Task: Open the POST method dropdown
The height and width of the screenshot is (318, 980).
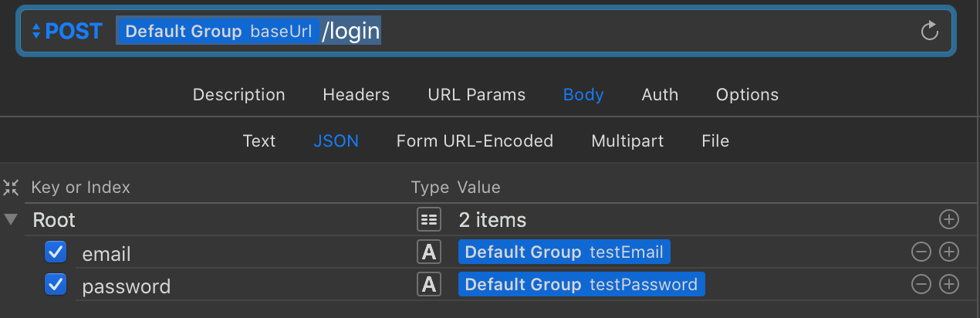Action: point(67,31)
